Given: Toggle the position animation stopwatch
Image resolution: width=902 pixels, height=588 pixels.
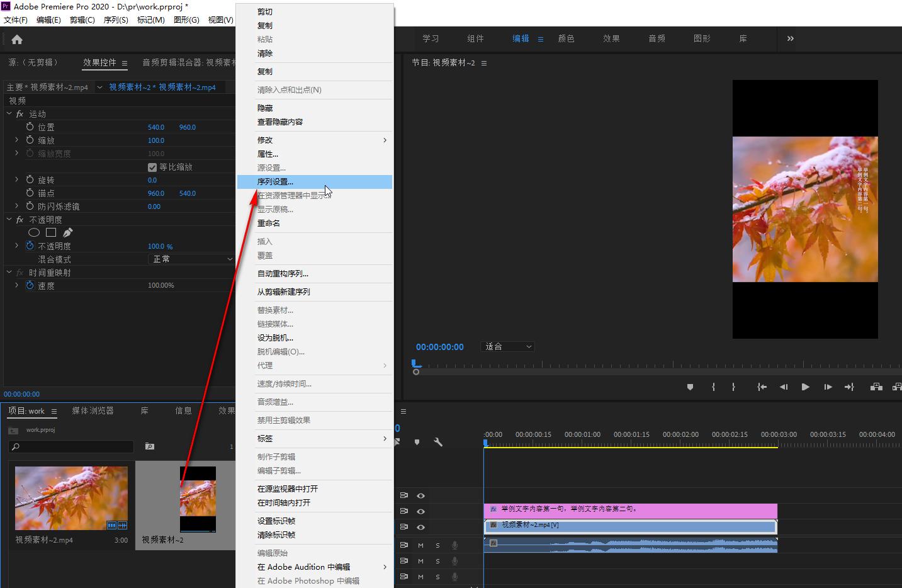Looking at the screenshot, I should click(x=30, y=127).
